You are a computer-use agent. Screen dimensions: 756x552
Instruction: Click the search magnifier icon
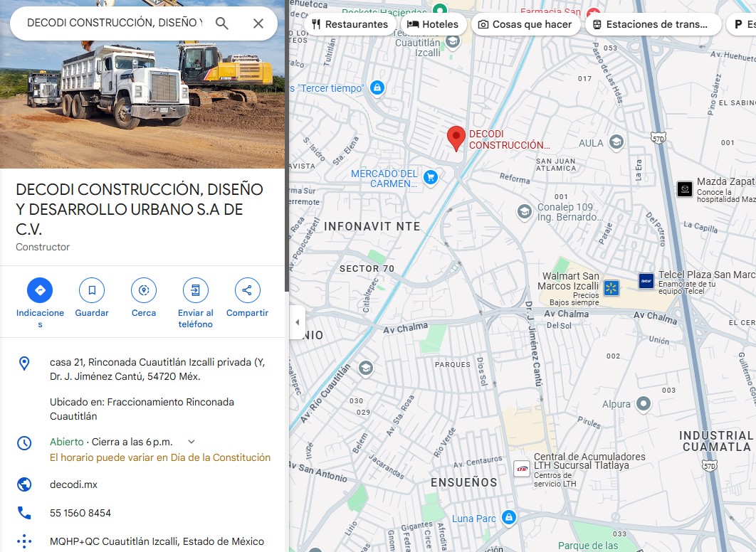coord(222,23)
